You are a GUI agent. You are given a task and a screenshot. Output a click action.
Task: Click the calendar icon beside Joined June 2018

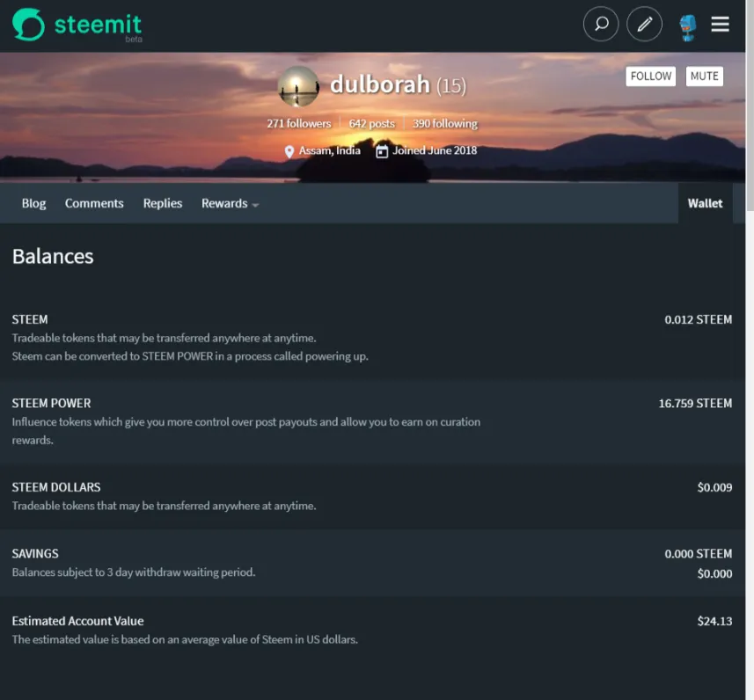point(382,151)
